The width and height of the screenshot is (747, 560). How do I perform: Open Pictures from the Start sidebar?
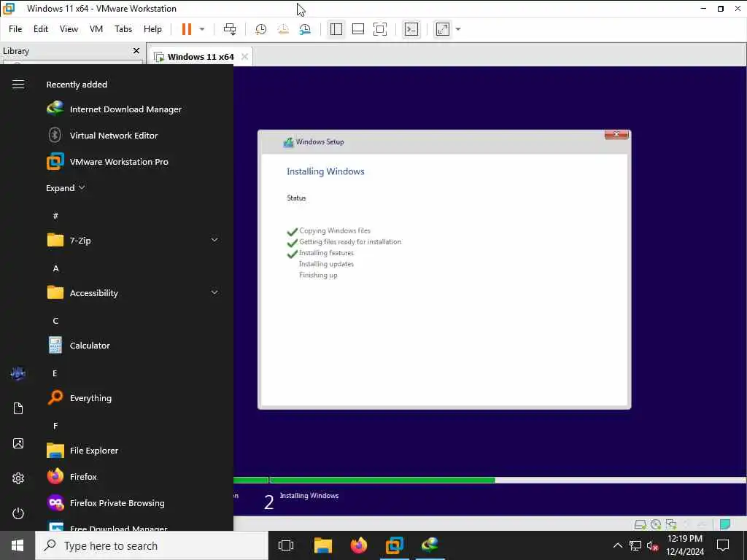point(18,443)
